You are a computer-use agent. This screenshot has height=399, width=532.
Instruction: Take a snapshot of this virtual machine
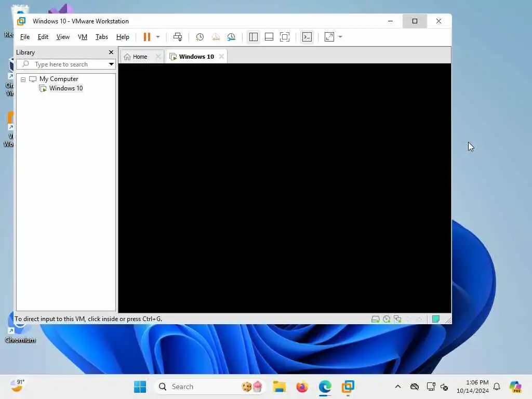200,37
